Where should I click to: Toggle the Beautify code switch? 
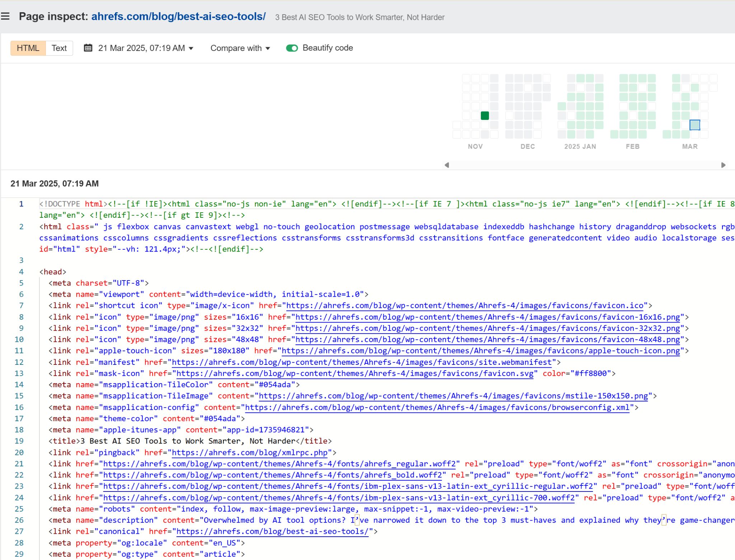(x=292, y=48)
